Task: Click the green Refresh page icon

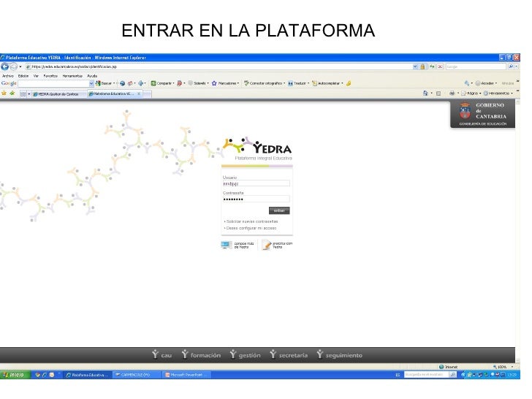Action: click(432, 66)
